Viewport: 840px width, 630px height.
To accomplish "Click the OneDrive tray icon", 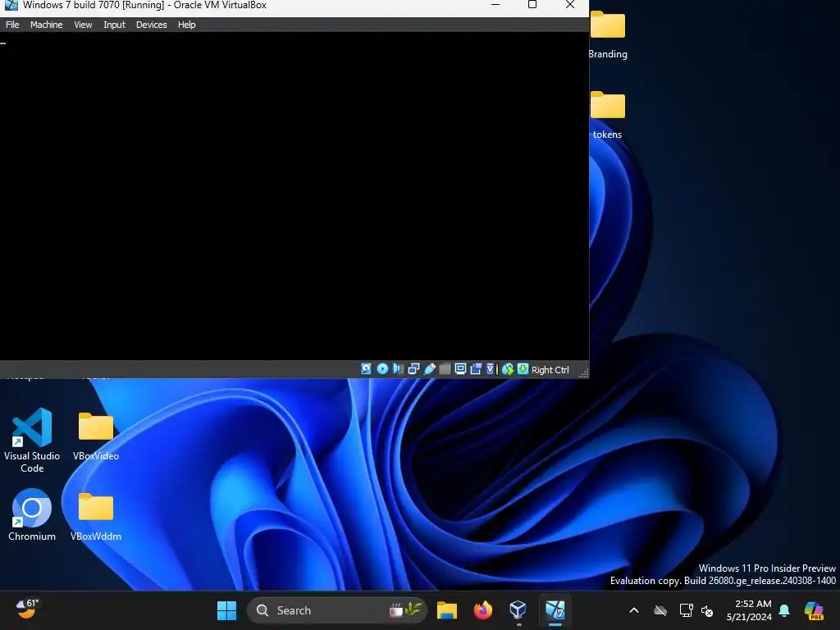I will 660,610.
